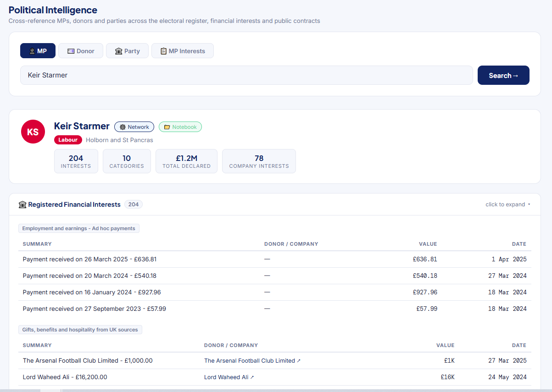This screenshot has height=392, width=552.
Task: Add Keir Starmer to Notebook
Action: (x=180, y=127)
